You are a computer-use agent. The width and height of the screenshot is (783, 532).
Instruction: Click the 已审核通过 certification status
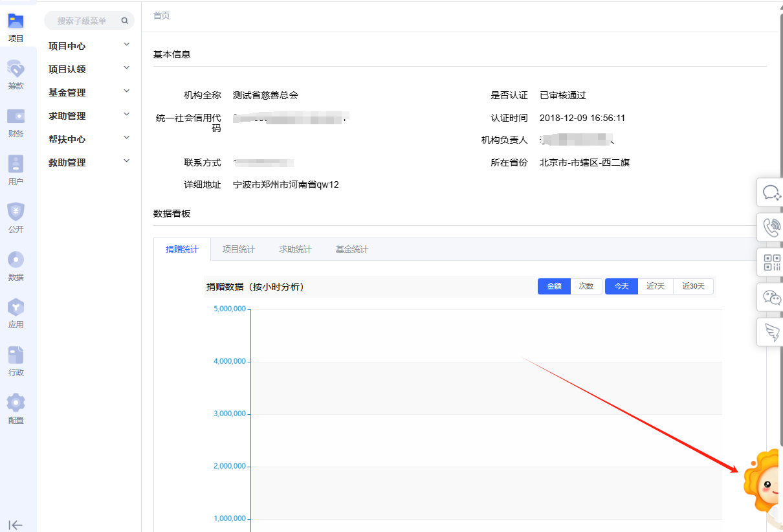(563, 95)
